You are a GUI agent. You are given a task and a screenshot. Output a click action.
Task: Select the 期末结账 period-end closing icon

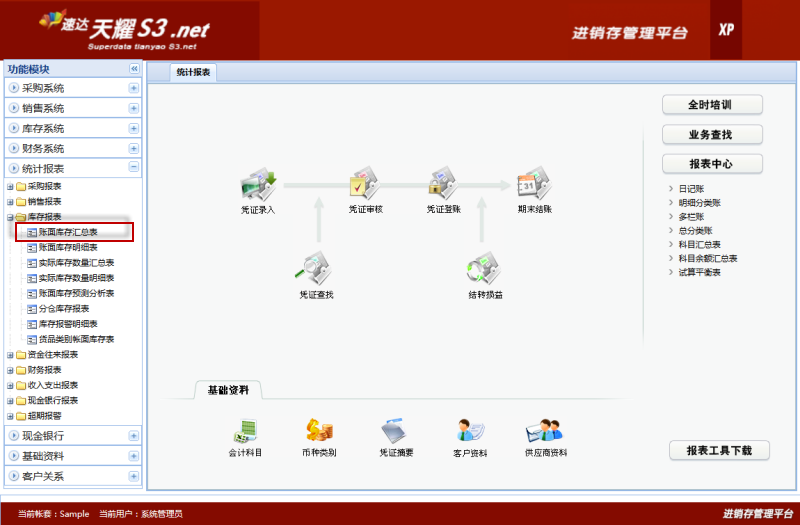click(533, 185)
